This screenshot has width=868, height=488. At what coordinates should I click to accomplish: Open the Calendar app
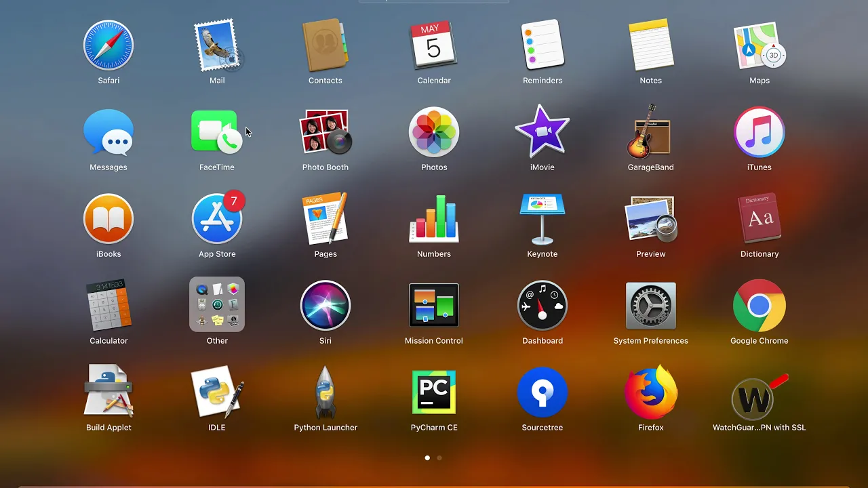(434, 45)
